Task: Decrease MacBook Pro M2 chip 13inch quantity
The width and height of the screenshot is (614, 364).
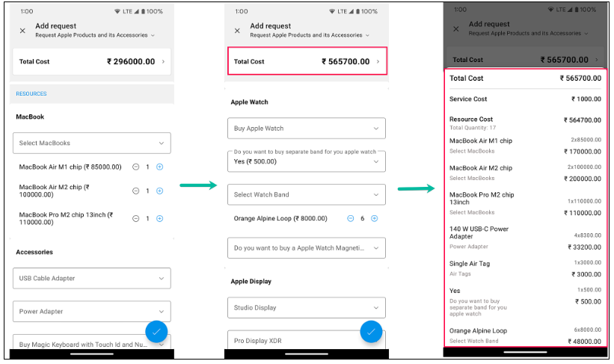Action: click(135, 218)
